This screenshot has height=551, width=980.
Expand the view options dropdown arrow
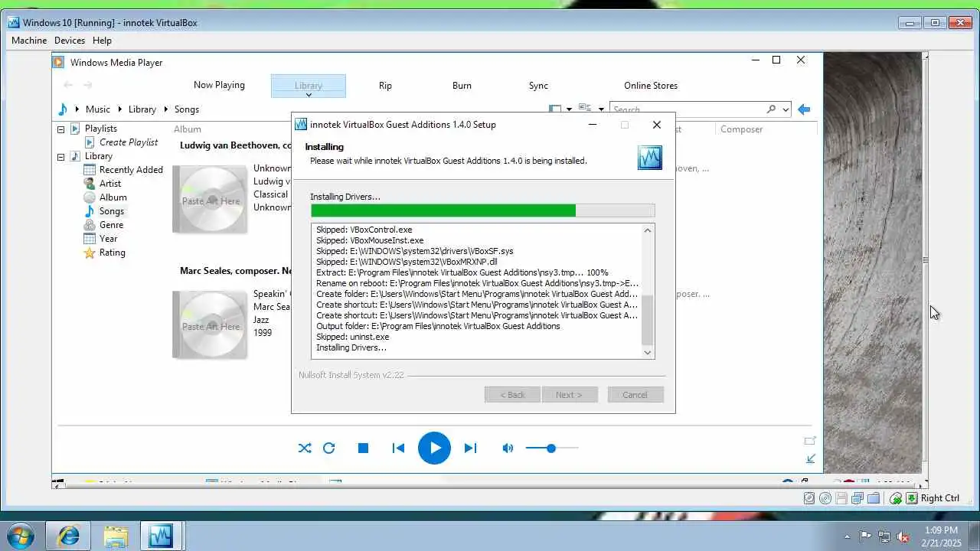[602, 109]
